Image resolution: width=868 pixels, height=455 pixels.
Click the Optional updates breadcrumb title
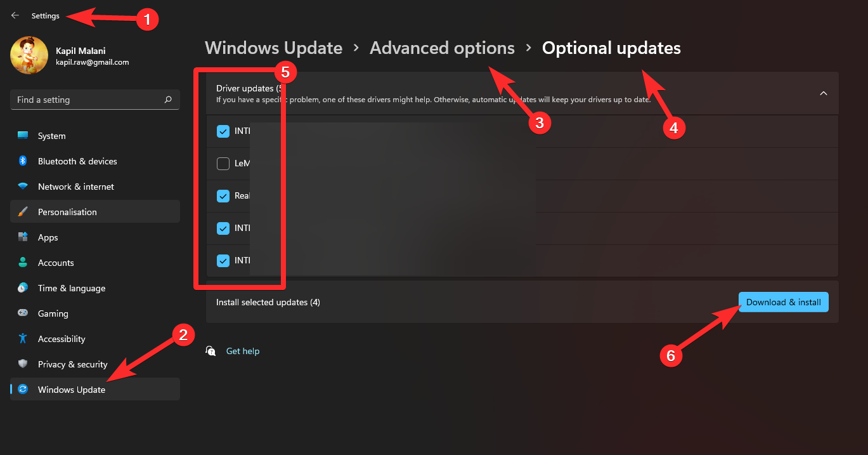coord(612,48)
